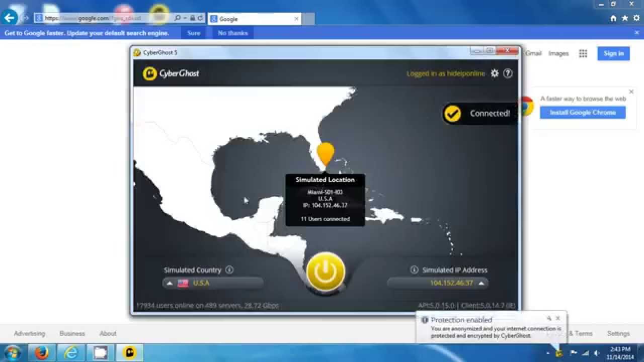Click API/Client version status text
This screenshot has width=644, height=362.
point(466,305)
